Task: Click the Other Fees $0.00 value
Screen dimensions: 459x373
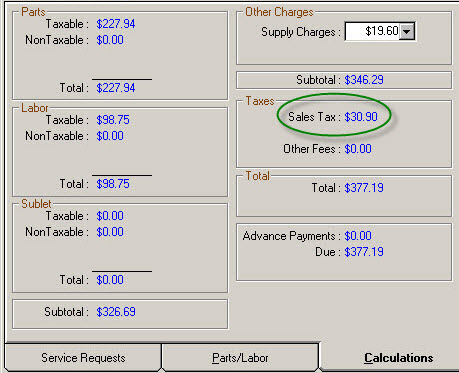Action: (x=358, y=149)
